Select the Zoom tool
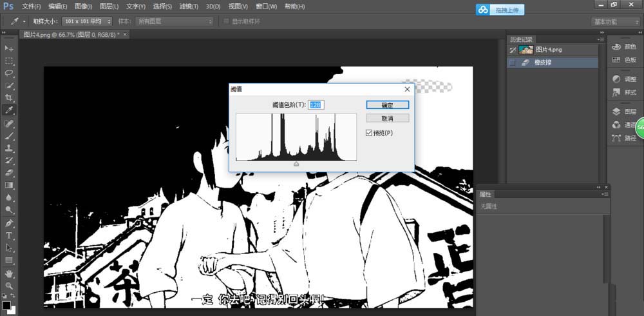Viewport: 644px width, 316px height. pos(9,286)
